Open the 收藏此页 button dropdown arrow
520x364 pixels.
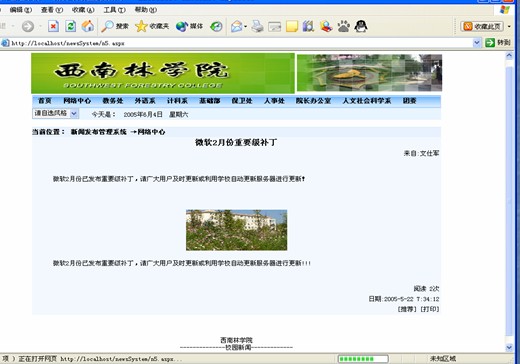[x=509, y=26]
